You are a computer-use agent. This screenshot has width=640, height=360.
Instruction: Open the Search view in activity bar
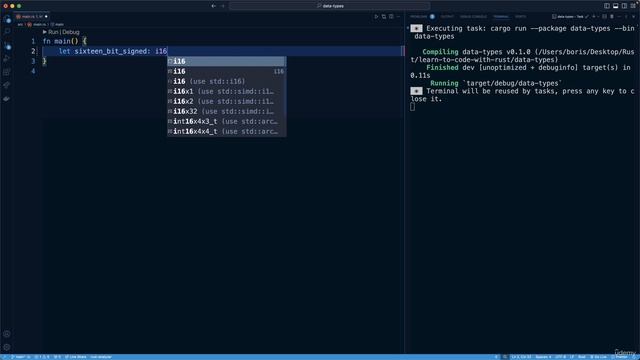pyautogui.click(x=7, y=31)
